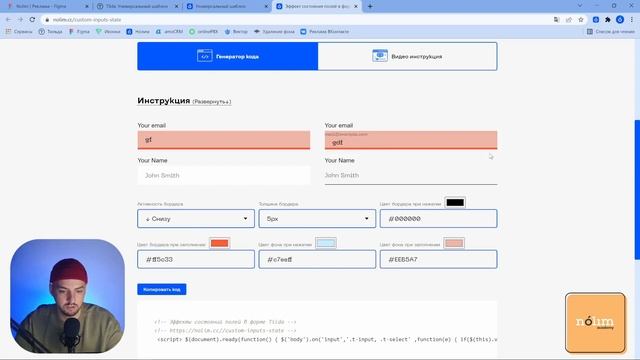Open the Figma bookmark

[x=79, y=31]
